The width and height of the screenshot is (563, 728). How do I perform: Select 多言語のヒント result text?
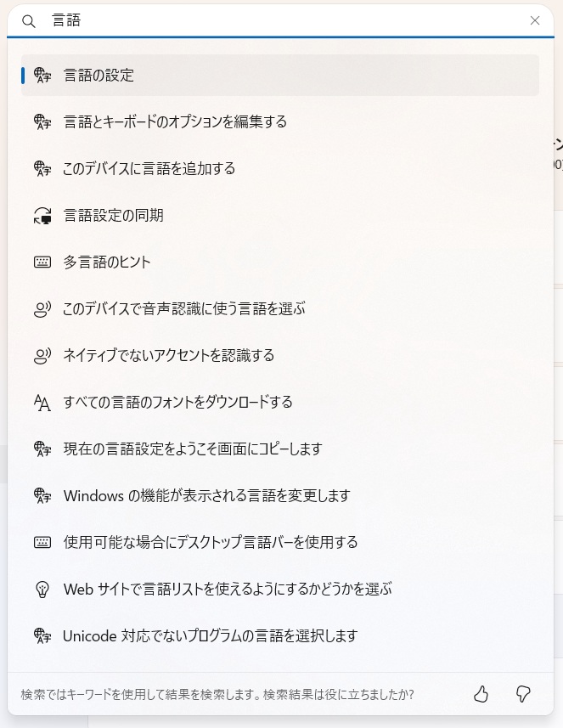pyautogui.click(x=107, y=262)
